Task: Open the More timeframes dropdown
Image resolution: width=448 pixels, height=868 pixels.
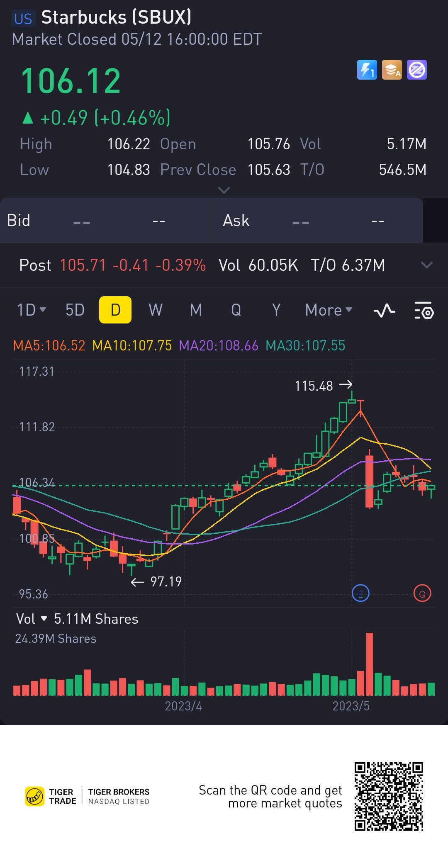Action: point(329,310)
